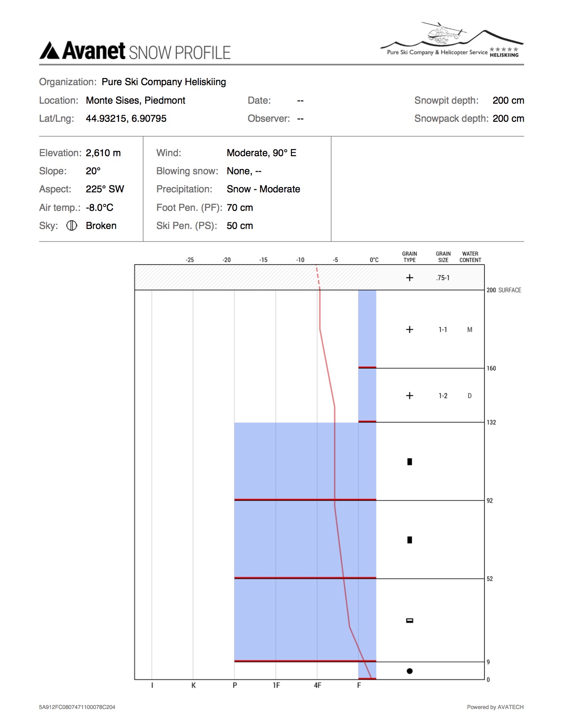
Task: Open the Powered by AVATECH link
Action: coord(495,707)
